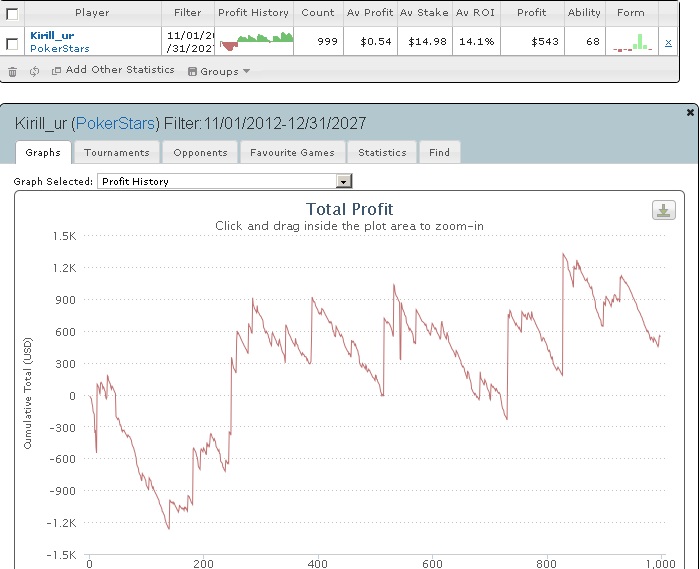Viewport: 700px width, 569px height.
Task: Click the trash delete icon
Action: tap(12, 71)
